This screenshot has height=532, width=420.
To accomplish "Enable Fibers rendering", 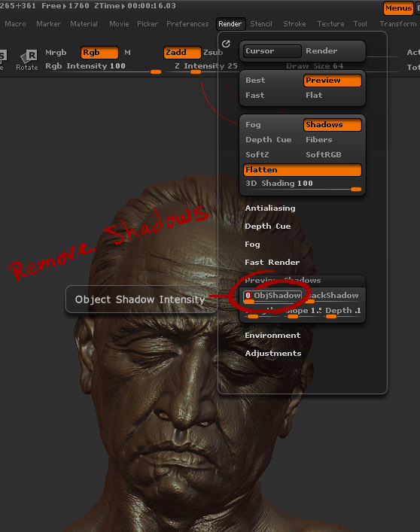I will tap(319, 140).
